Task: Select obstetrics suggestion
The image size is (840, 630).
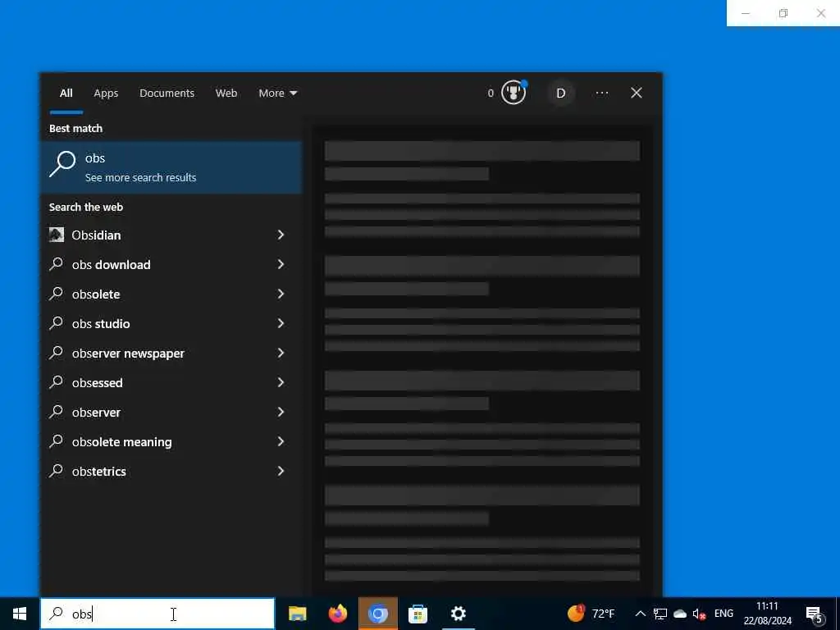Action: (x=171, y=472)
